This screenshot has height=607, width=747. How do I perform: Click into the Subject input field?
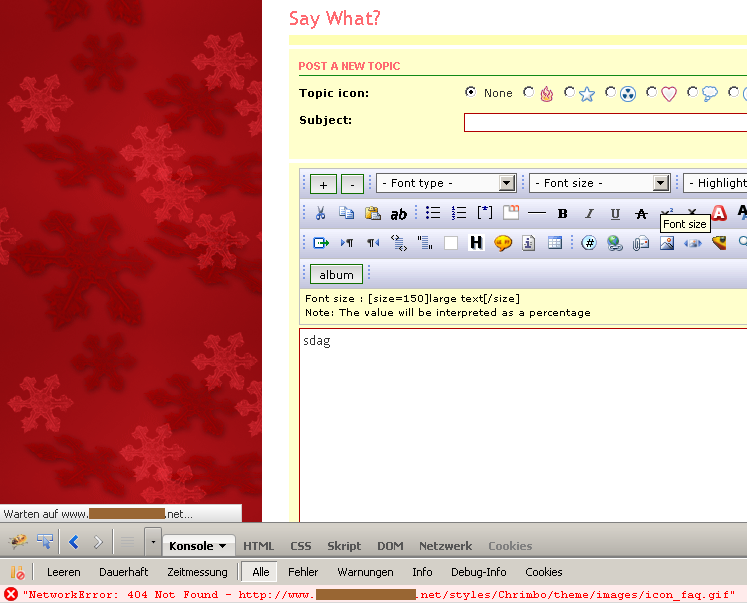pos(605,122)
